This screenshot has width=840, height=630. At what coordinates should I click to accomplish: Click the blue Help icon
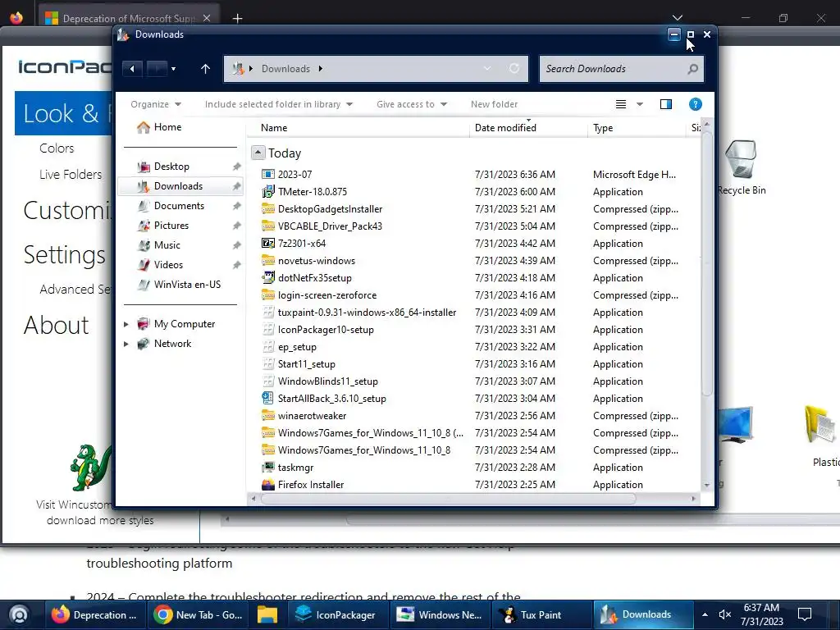click(x=696, y=104)
